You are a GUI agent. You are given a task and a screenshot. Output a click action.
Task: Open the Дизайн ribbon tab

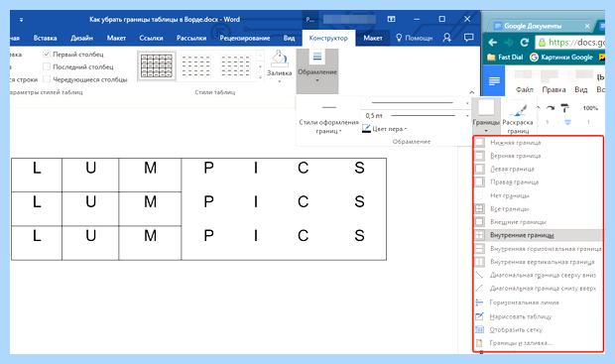pyautogui.click(x=81, y=38)
